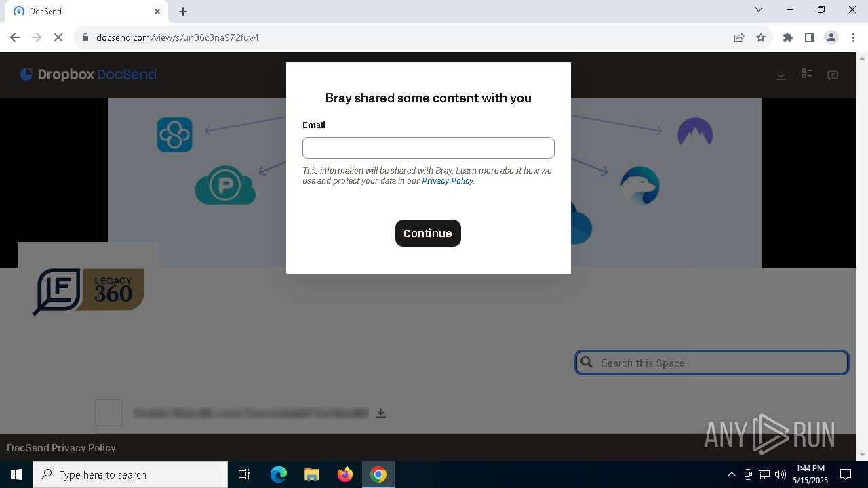Toggle the browser side panel
The image size is (868, 488).
coord(810,37)
